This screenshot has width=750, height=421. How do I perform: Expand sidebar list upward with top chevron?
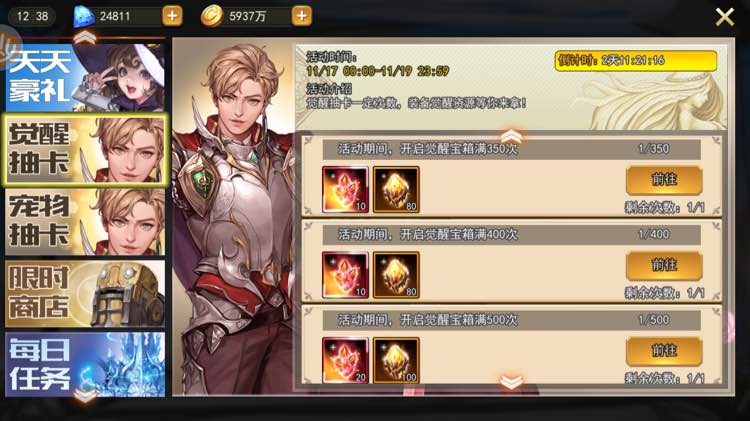[85, 37]
